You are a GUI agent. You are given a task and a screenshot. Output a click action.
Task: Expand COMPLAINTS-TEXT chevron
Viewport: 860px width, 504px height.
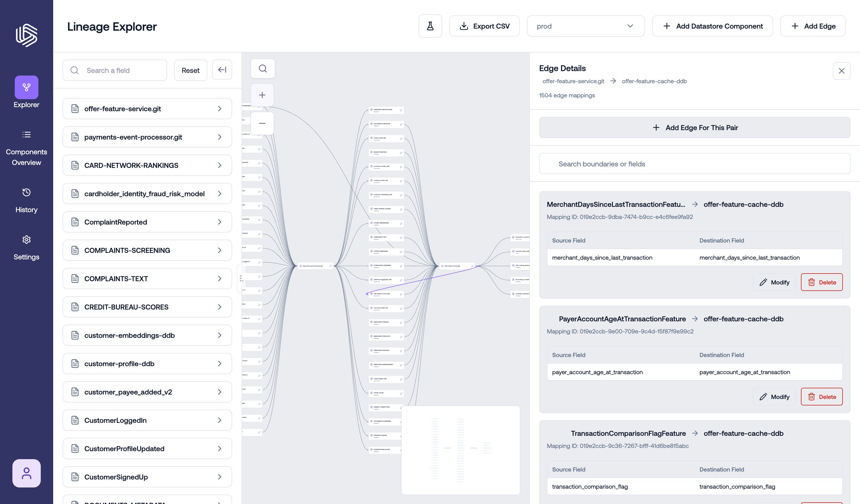[219, 279]
